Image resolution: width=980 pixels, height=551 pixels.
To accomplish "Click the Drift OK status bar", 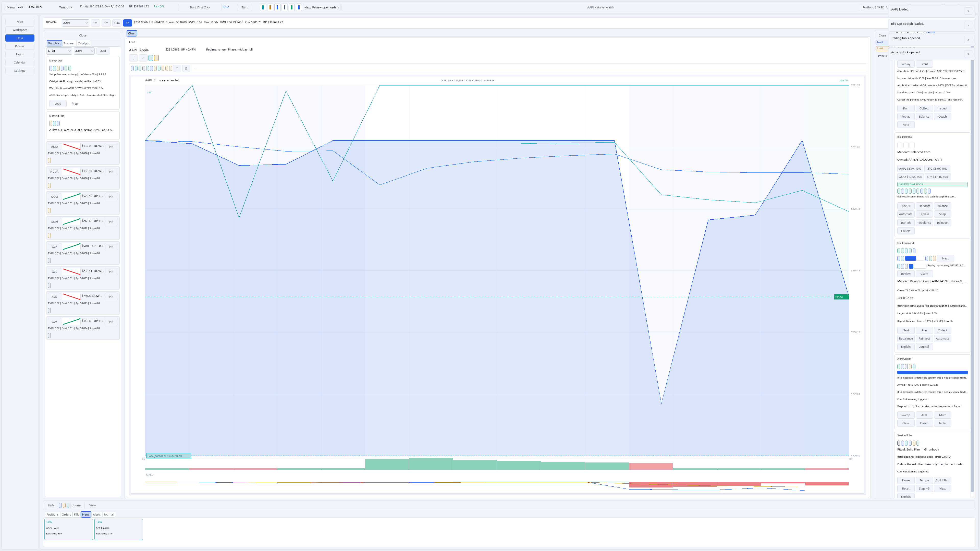I will coord(932,184).
